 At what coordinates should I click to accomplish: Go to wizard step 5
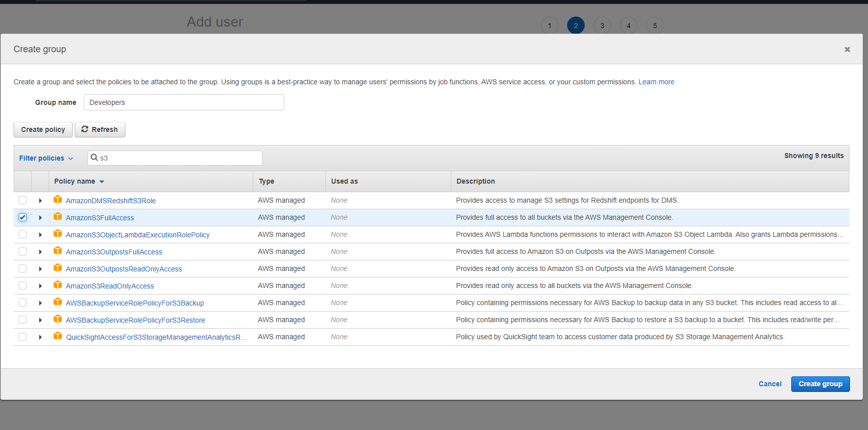click(655, 26)
